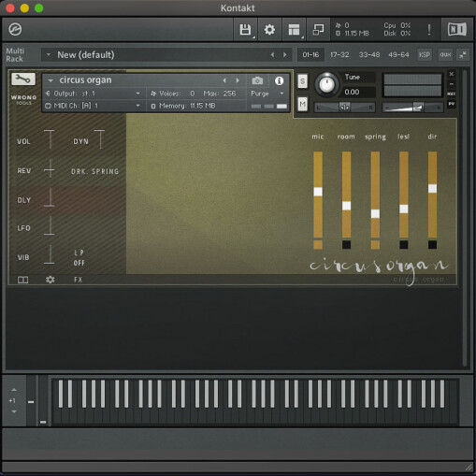This screenshot has width=476, height=476.
Task: Toggle the room channel on/off square
Action: (x=346, y=245)
